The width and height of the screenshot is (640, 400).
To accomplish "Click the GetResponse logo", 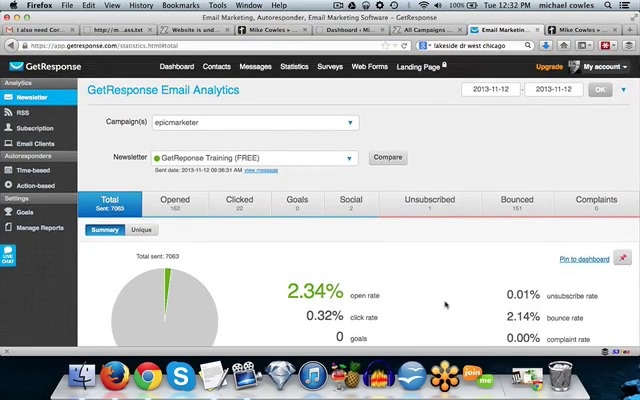I will (x=45, y=67).
